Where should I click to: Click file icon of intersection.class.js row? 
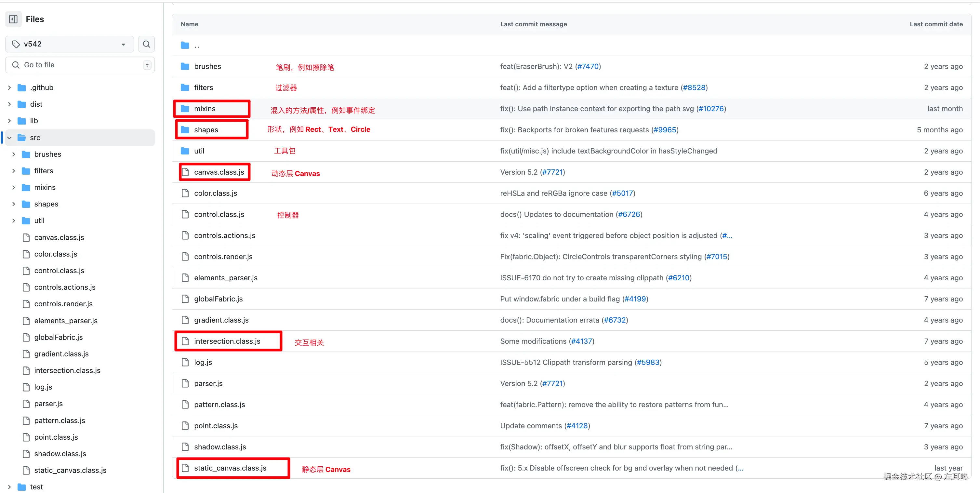click(185, 341)
